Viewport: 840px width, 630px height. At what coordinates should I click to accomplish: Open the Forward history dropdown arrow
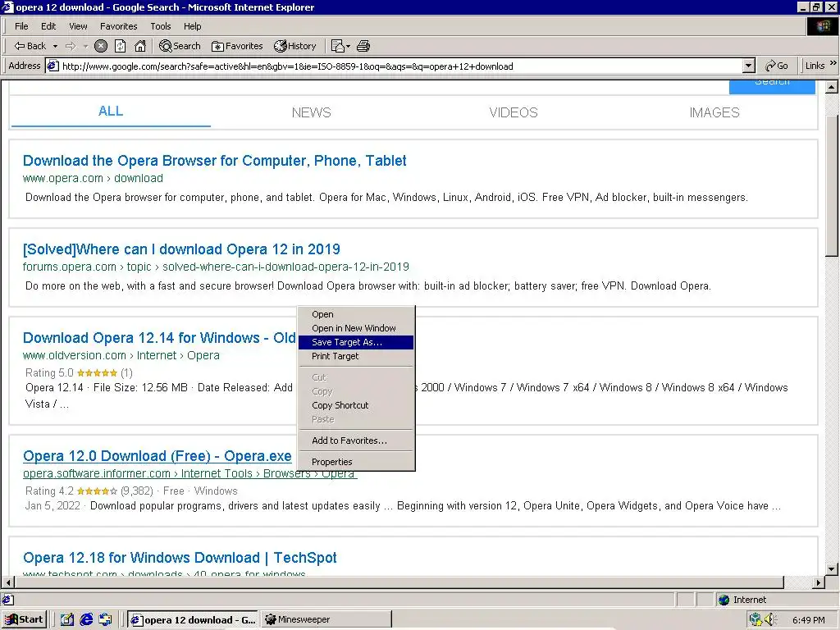coord(85,46)
